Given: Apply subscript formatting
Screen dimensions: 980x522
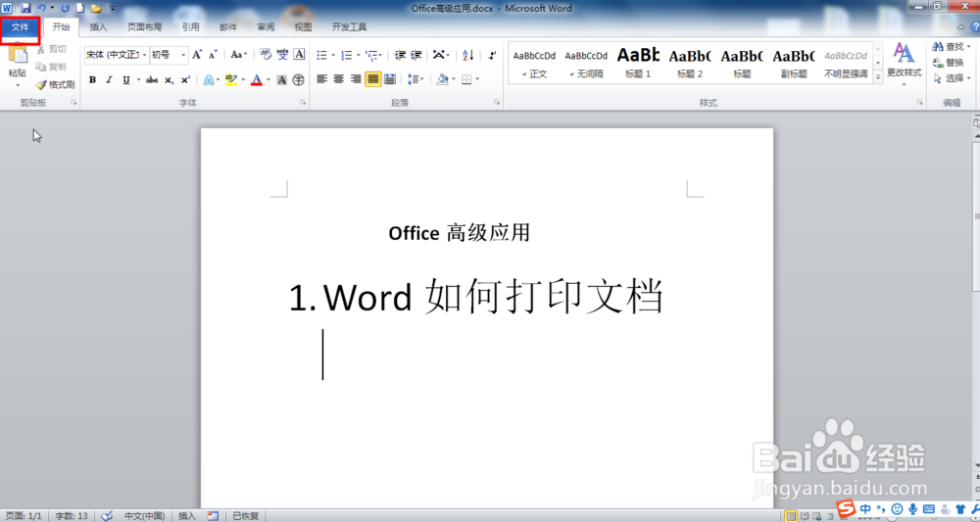Looking at the screenshot, I should (169, 80).
